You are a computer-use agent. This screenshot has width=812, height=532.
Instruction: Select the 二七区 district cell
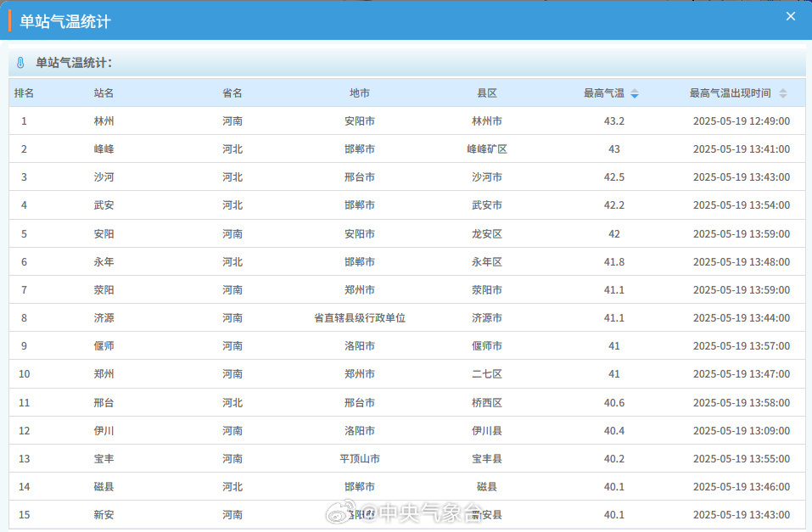tap(487, 374)
